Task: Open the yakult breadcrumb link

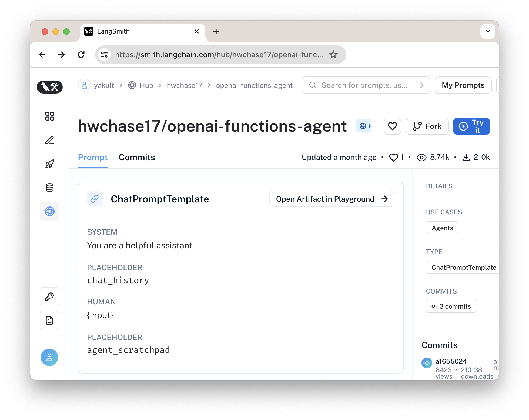Action: pos(104,85)
